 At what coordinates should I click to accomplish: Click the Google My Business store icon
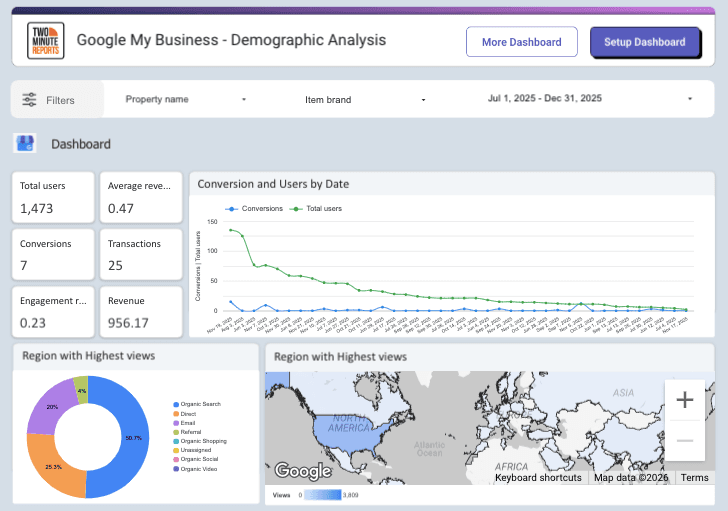25,144
